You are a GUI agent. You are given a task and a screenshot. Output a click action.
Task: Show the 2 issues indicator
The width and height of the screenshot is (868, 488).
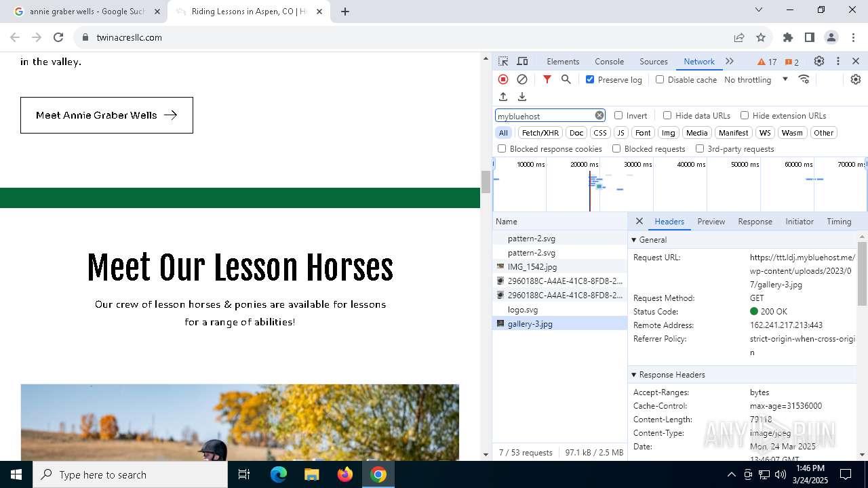pyautogui.click(x=791, y=62)
